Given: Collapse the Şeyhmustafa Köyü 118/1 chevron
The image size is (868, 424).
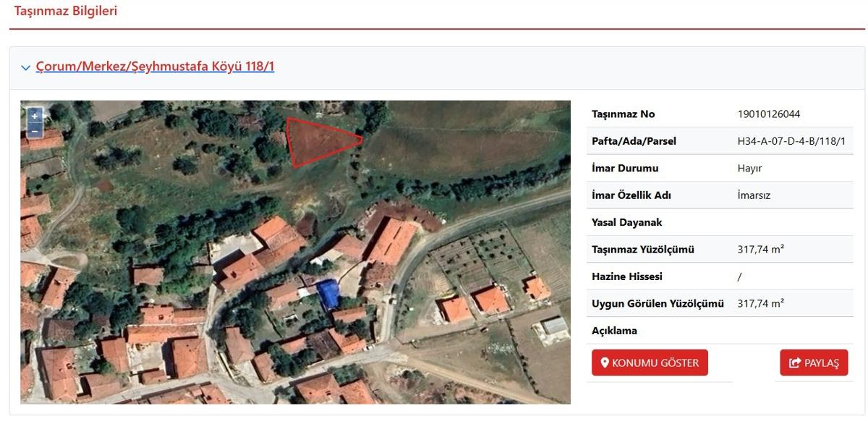Looking at the screenshot, I should click(26, 67).
